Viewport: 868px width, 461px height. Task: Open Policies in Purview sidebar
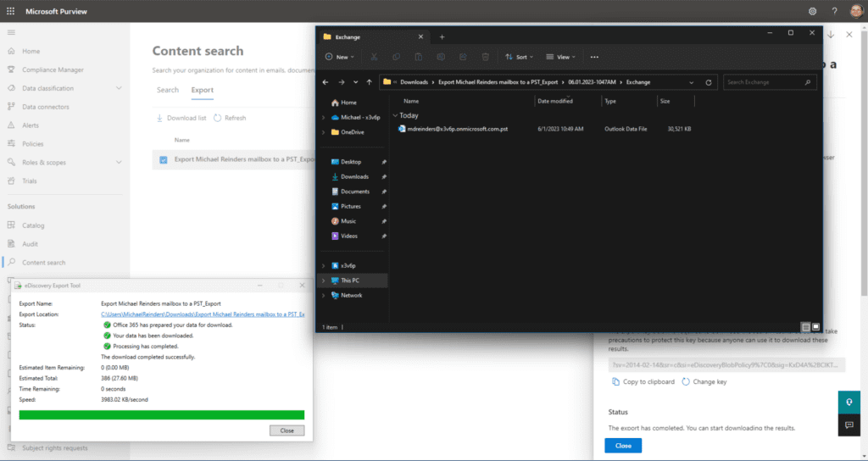(x=33, y=144)
